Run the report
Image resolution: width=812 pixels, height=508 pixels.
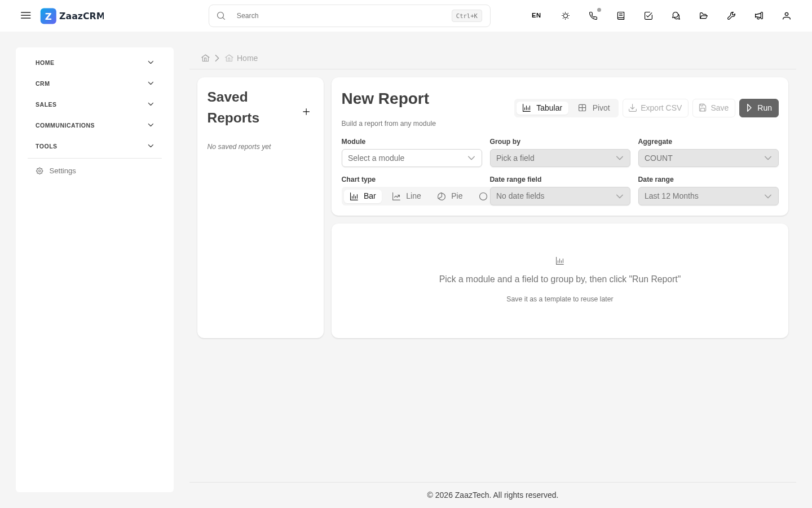(x=759, y=108)
